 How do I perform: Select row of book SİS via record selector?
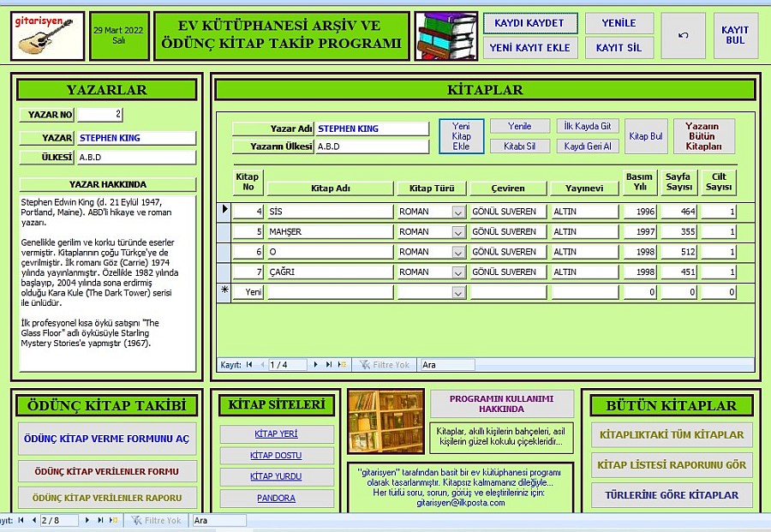point(224,211)
